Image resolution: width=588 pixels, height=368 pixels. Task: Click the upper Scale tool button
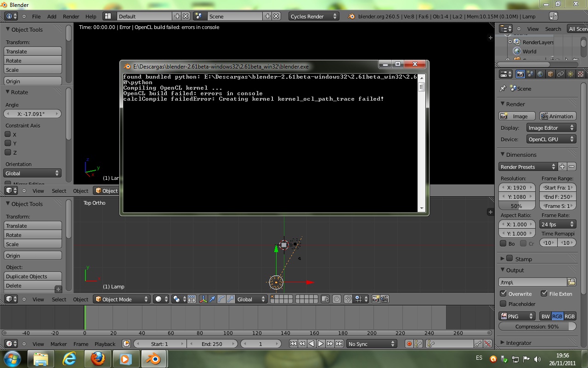[x=33, y=69]
